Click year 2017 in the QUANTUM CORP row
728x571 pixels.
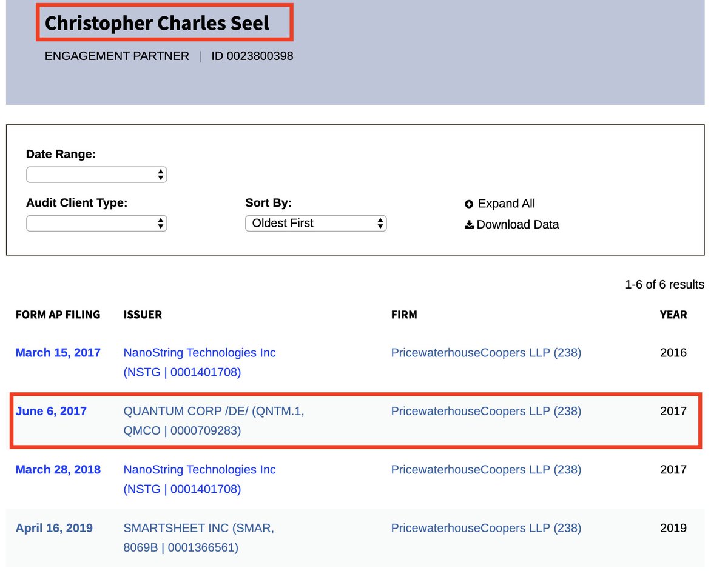673,411
